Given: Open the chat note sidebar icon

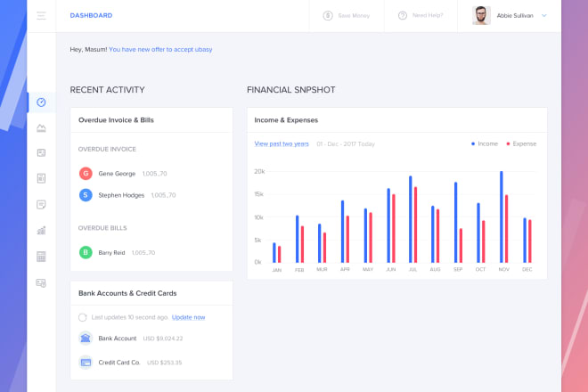Looking at the screenshot, I should pyautogui.click(x=41, y=204).
